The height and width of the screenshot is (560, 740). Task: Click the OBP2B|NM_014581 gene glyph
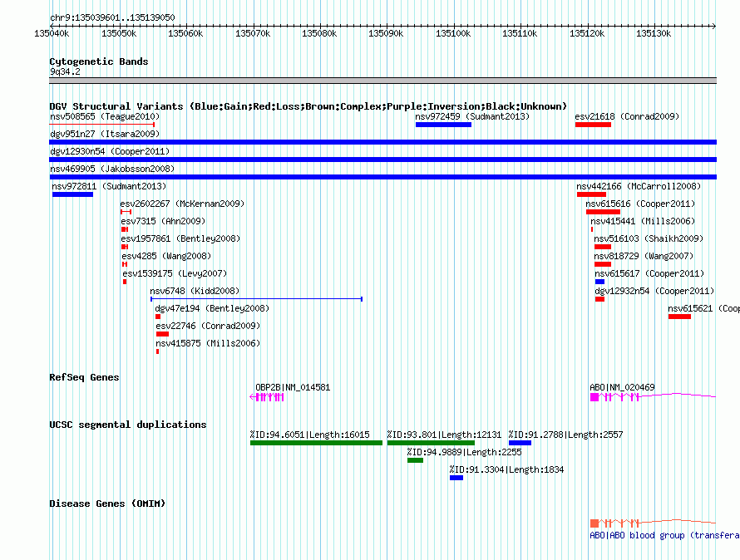click(267, 397)
